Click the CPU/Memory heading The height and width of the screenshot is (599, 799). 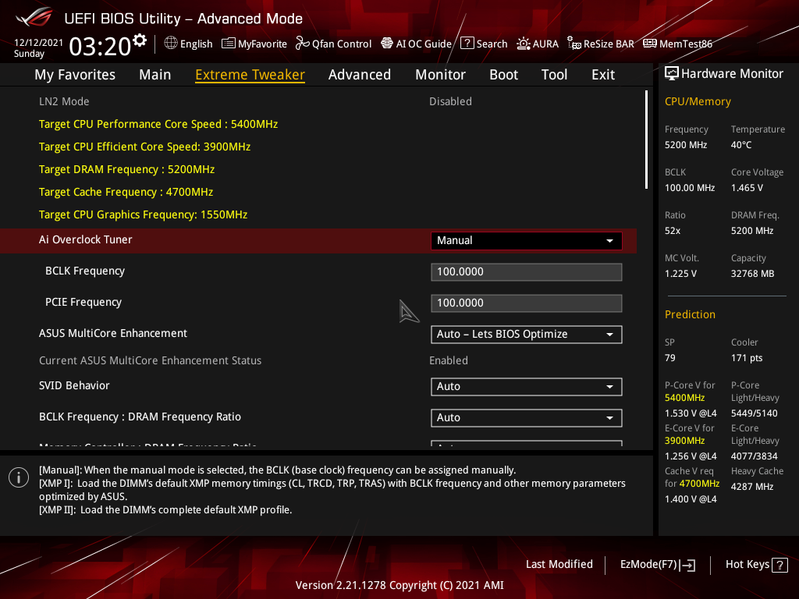coord(698,101)
